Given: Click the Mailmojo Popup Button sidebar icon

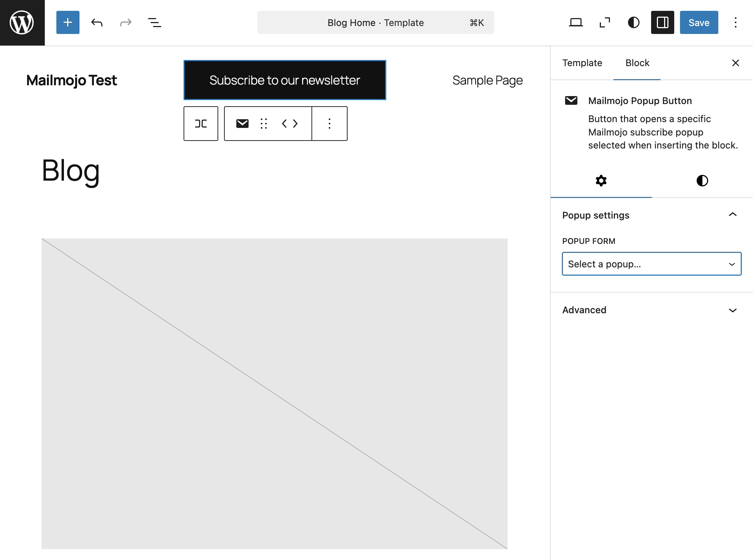Looking at the screenshot, I should pos(571,100).
